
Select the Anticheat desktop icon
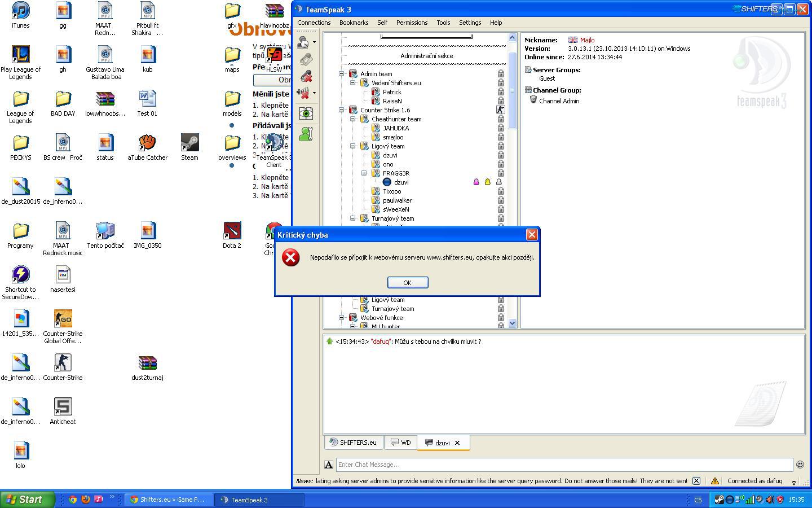(x=63, y=411)
